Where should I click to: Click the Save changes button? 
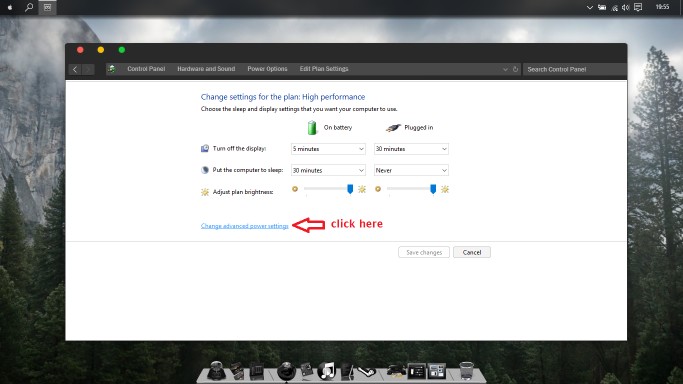(x=424, y=252)
